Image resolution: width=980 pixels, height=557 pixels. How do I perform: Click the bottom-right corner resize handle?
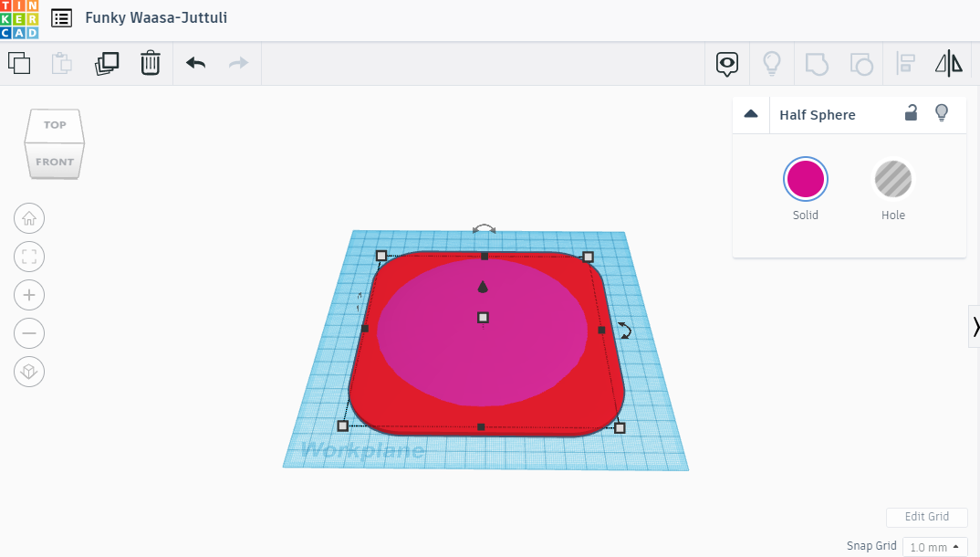620,428
